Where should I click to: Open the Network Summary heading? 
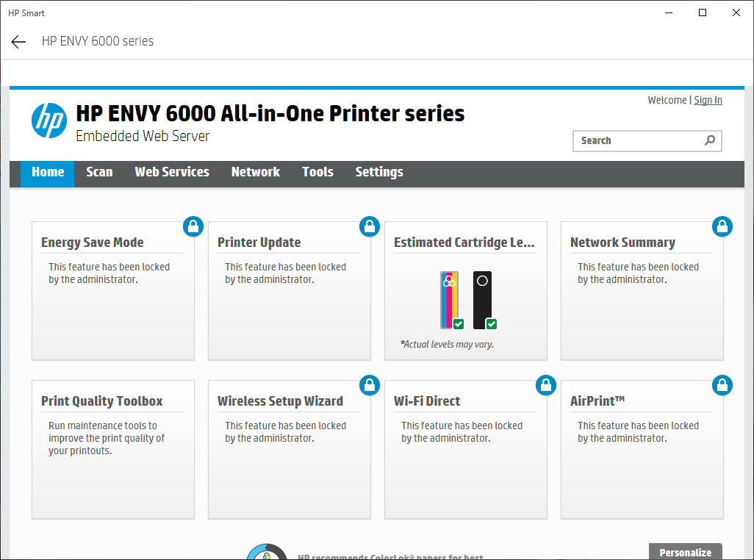[x=622, y=243]
